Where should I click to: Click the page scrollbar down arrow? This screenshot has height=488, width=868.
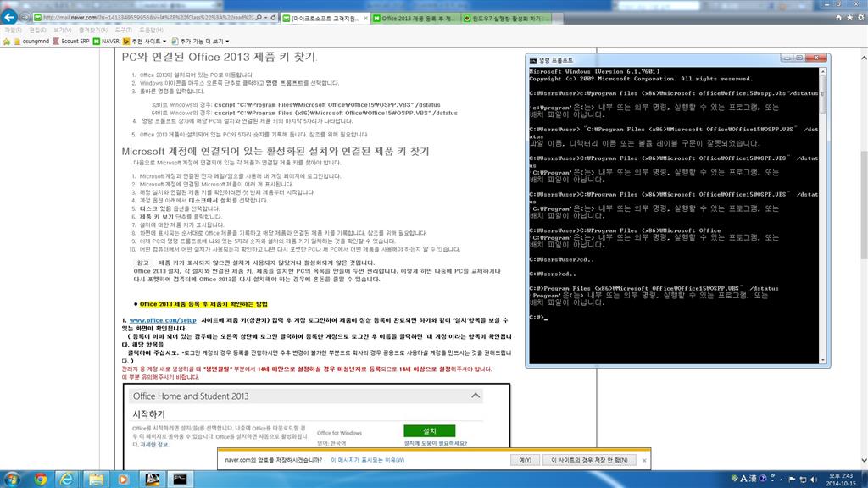(864, 460)
